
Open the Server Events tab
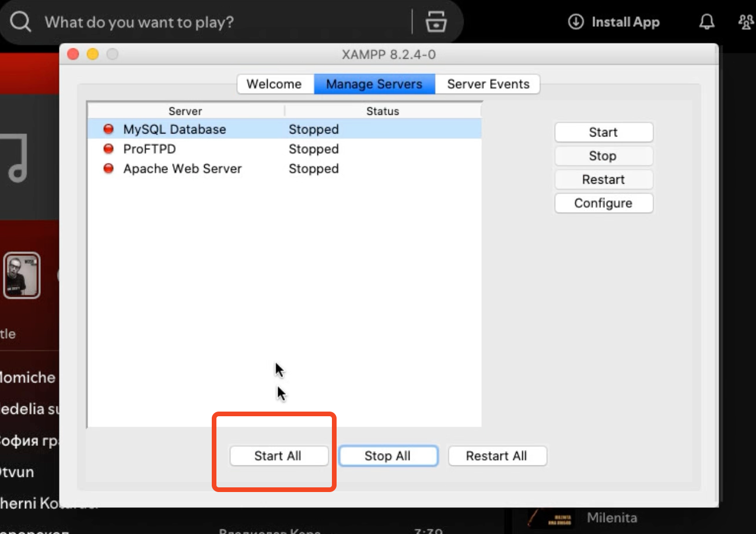click(488, 84)
